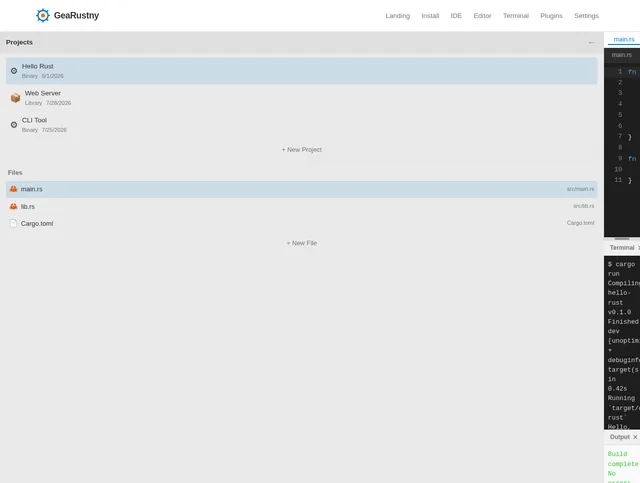Open the main.rs file row
Screen dimensions: 640x483
click(302, 189)
